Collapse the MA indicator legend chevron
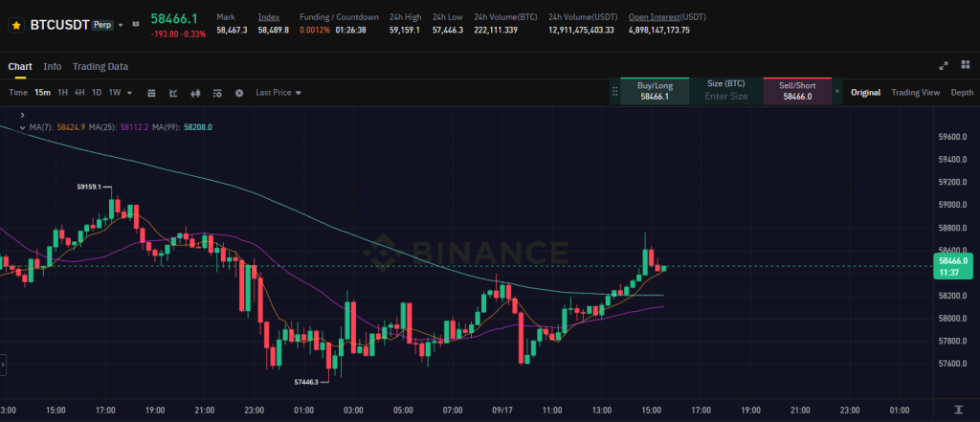Screen dimensions: 980x422 (23, 127)
